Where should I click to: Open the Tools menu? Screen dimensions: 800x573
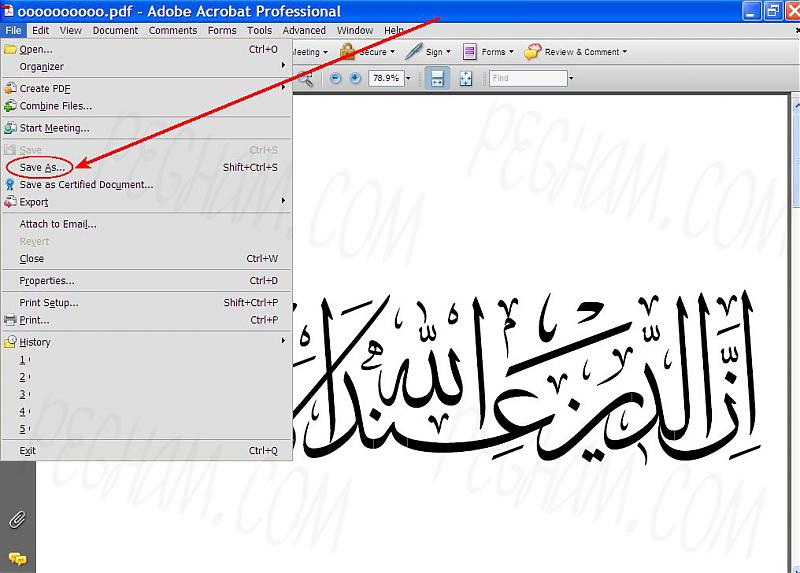259,31
